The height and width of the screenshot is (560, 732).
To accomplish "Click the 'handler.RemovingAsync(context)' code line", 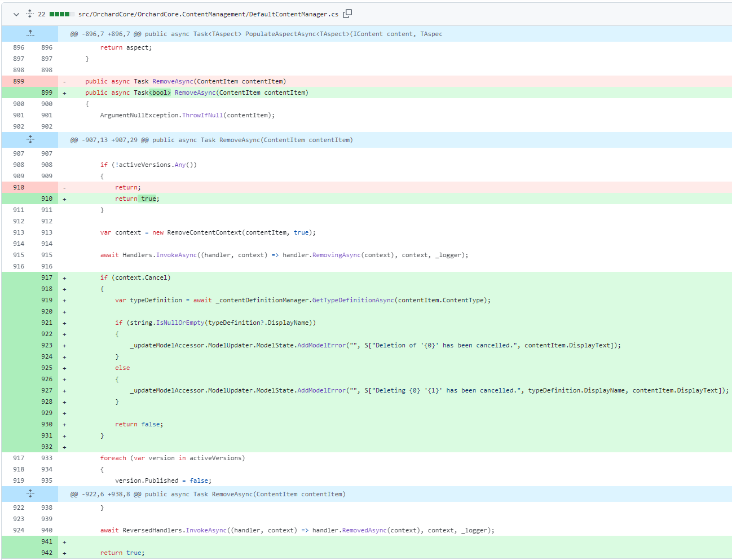I will pyautogui.click(x=284, y=255).
